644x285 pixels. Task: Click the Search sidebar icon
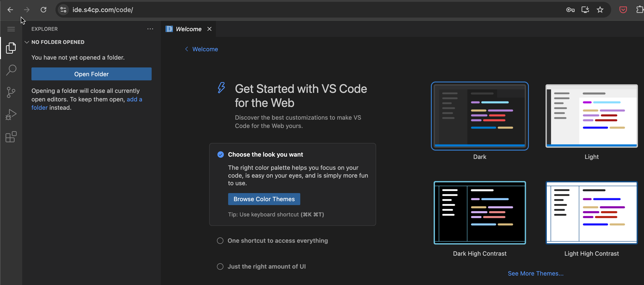(x=11, y=70)
